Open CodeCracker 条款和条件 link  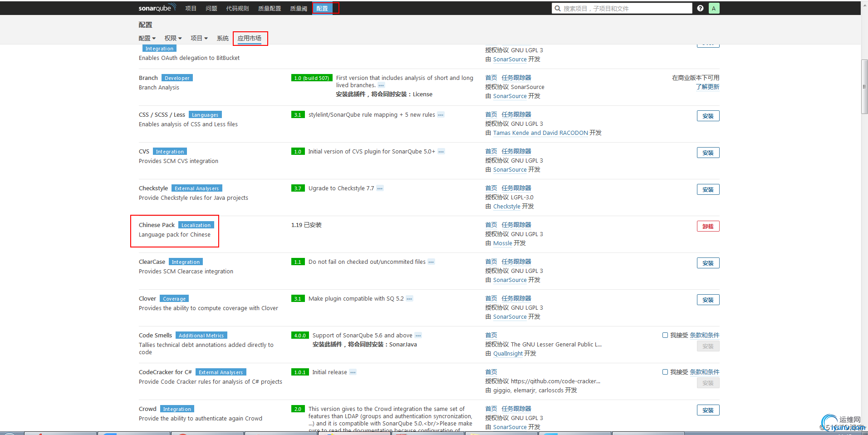click(704, 372)
